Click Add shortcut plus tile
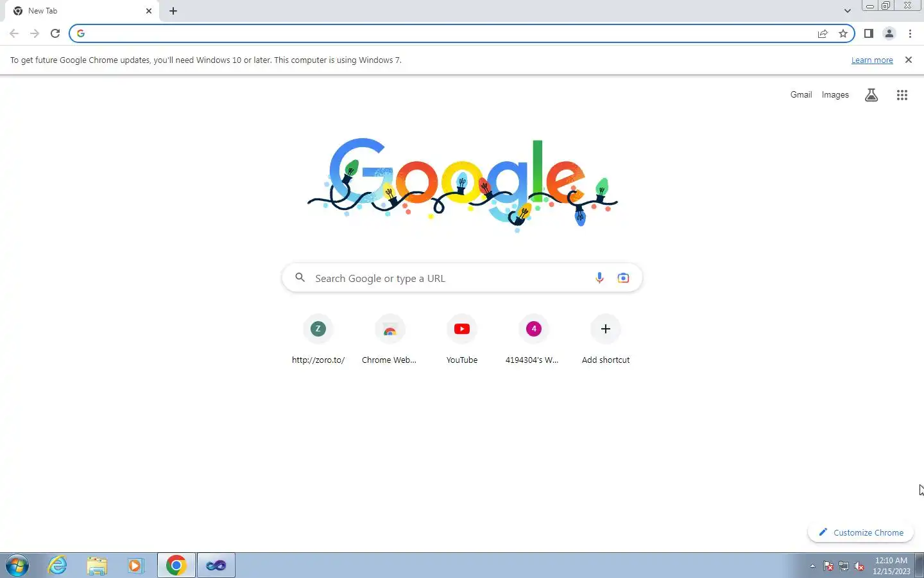The width and height of the screenshot is (924, 578). tap(606, 340)
